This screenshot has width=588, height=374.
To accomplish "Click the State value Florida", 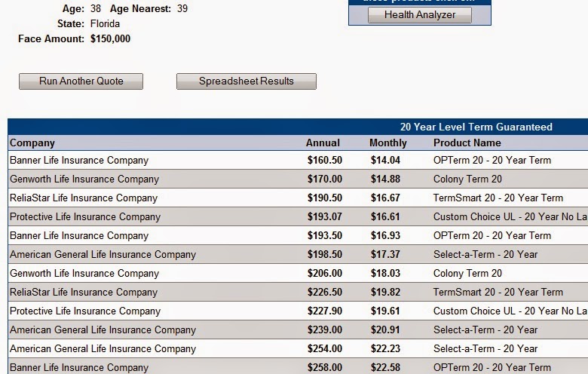I will [x=105, y=23].
